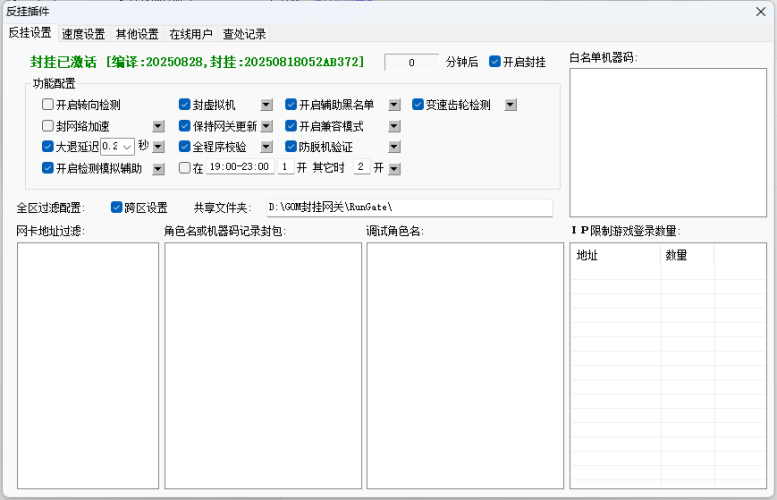Click the 19:00-23:00 time range field
Image resolution: width=777 pixels, height=500 pixels.
pyautogui.click(x=238, y=168)
